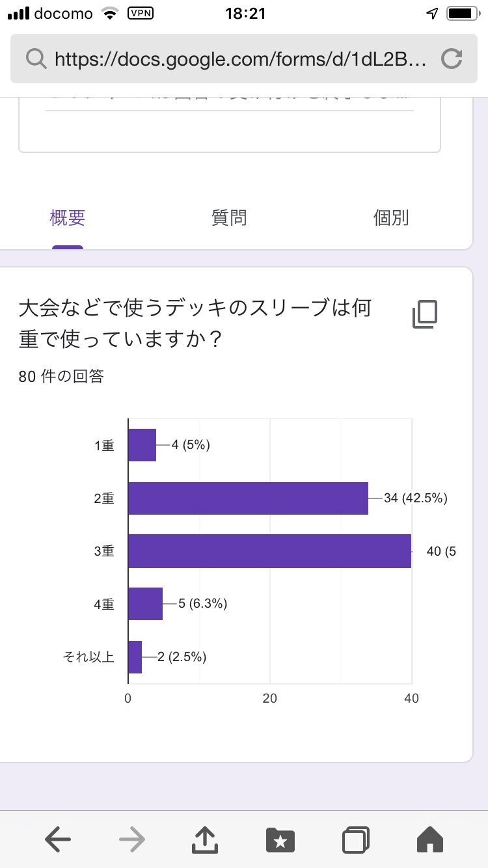The width and height of the screenshot is (488, 868).
Task: Open the tab switcher icon
Action: (x=355, y=839)
